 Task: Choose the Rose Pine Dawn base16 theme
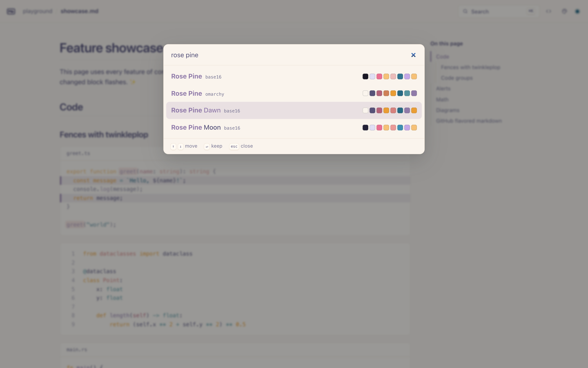pos(294,110)
